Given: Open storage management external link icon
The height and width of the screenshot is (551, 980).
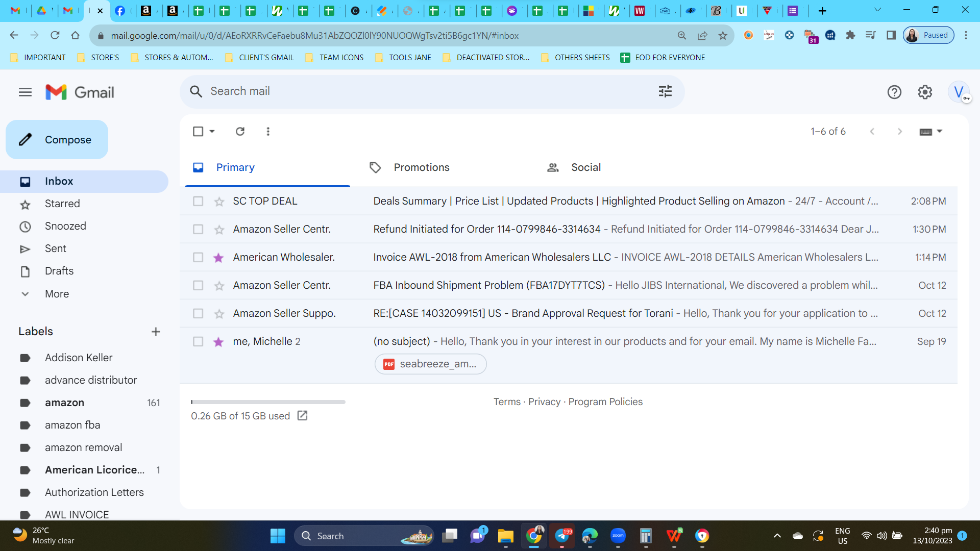Looking at the screenshot, I should [x=303, y=416].
